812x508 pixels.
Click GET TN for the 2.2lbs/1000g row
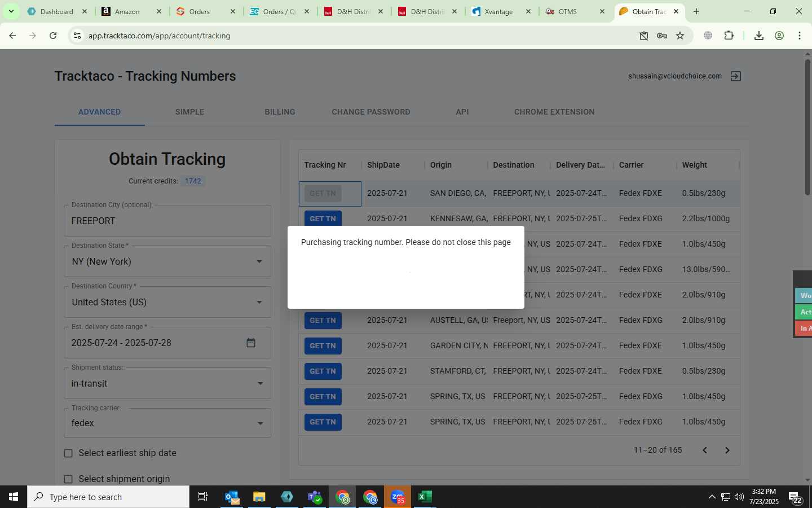point(323,218)
